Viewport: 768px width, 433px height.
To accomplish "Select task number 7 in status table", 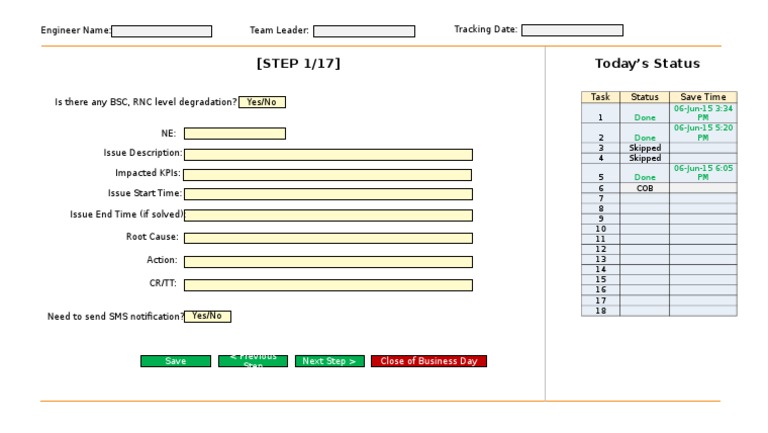I will click(600, 198).
